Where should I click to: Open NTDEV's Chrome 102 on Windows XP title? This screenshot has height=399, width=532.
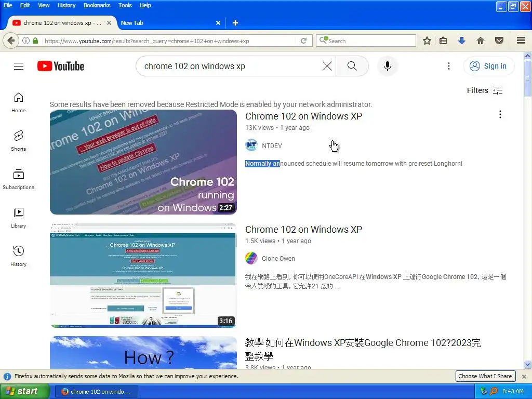(303, 116)
